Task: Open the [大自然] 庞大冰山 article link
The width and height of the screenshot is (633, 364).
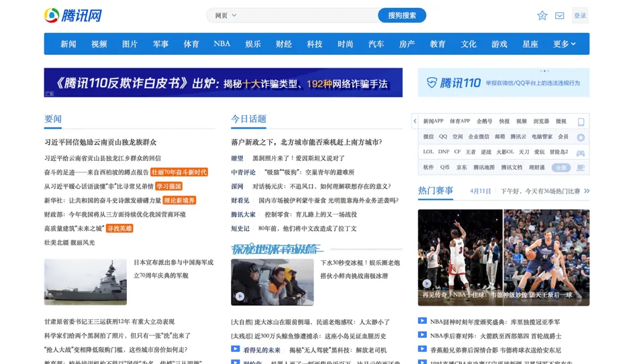Action: tap(310, 322)
